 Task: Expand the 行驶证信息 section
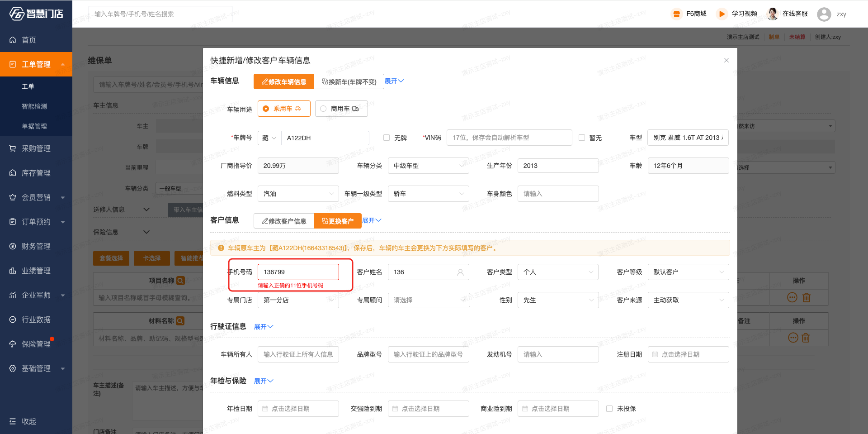[264, 327]
